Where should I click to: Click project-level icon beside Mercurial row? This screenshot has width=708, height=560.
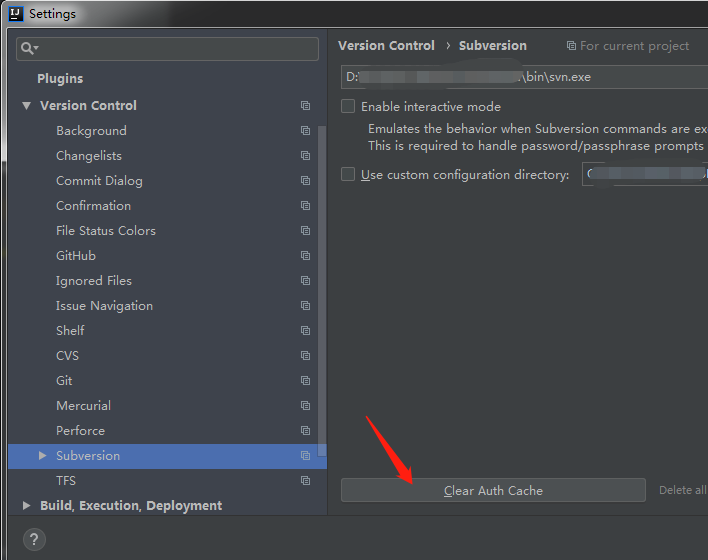[x=306, y=406]
